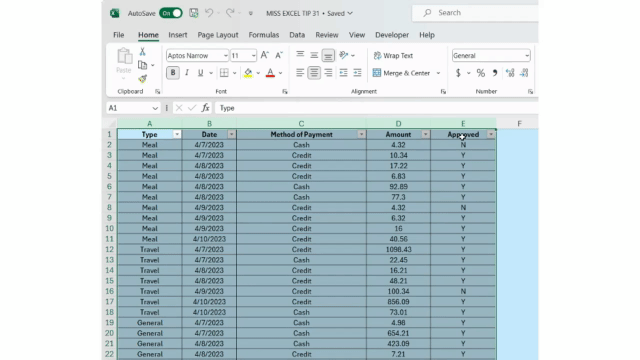The height and width of the screenshot is (360, 640).
Task: Apply Comma style
Action: tap(495, 73)
